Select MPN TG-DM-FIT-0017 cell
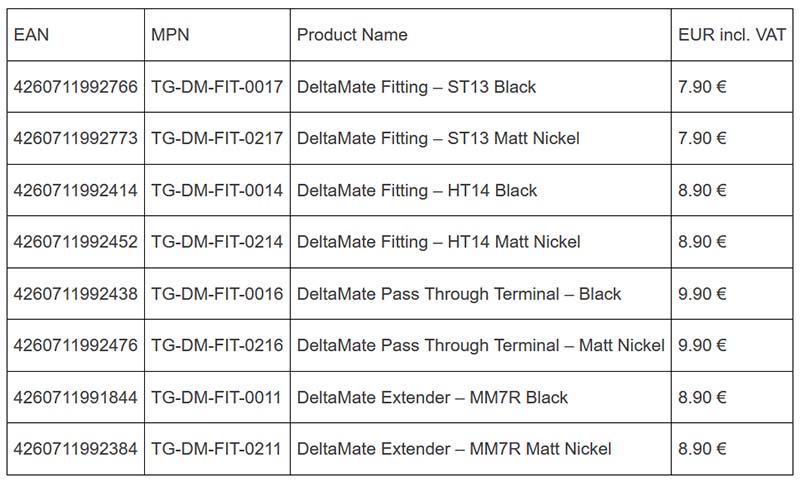 click(x=217, y=87)
